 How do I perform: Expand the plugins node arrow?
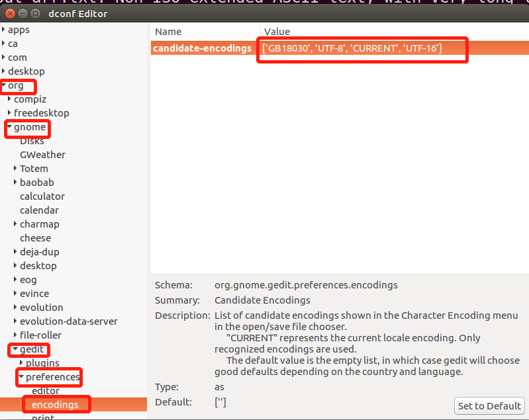(x=21, y=362)
